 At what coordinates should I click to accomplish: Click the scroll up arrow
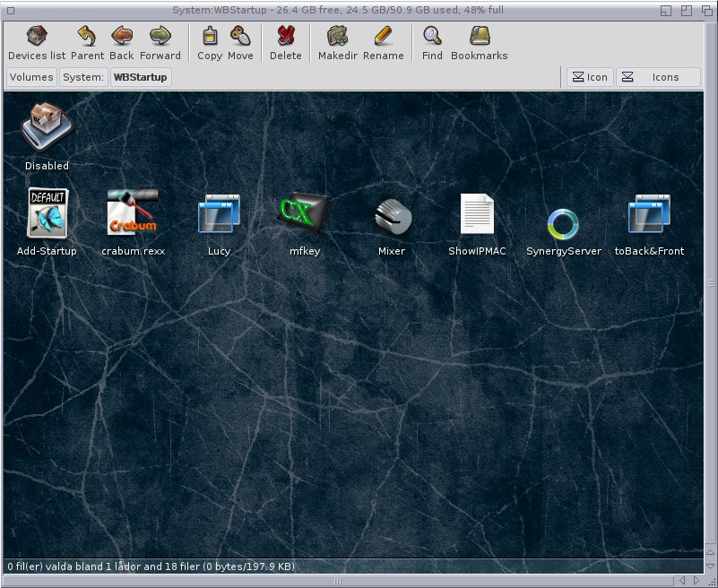click(711, 552)
